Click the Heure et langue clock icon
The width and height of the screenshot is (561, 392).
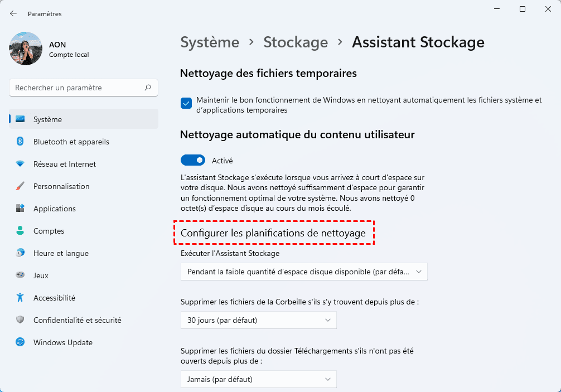[x=20, y=253]
